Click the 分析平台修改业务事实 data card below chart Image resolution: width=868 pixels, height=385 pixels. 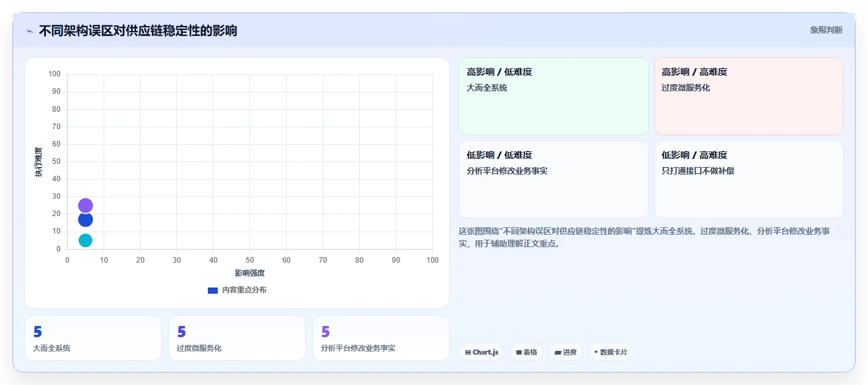[x=381, y=338]
